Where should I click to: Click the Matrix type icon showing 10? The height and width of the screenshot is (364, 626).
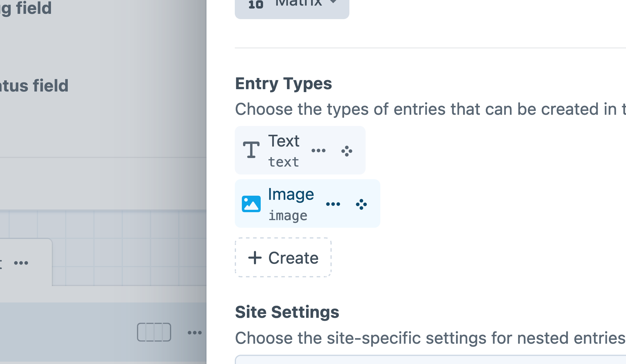pyautogui.click(x=256, y=4)
